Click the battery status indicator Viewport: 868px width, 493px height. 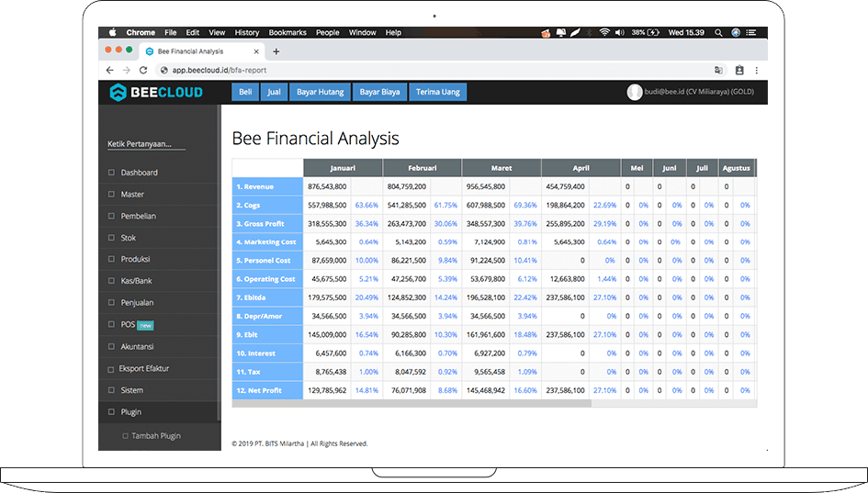[646, 33]
